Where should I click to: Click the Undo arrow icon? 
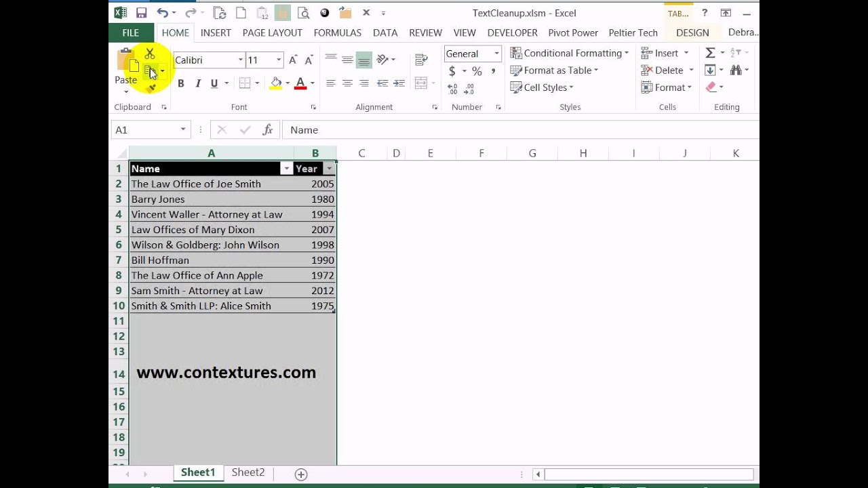pyautogui.click(x=162, y=13)
